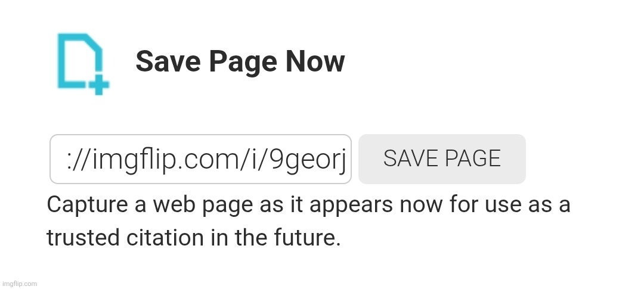Click the Save Page Now heading
This screenshot has height=289, width=644.
[240, 62]
